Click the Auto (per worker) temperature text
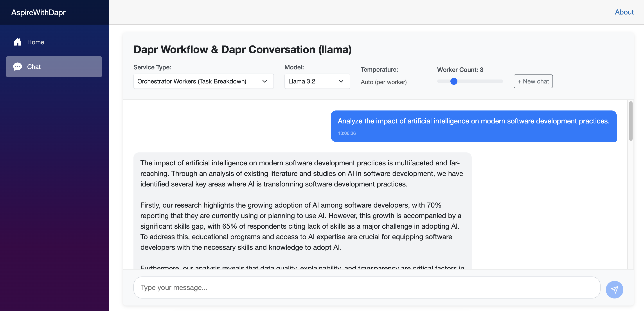Screen dimensions: 644x311 383,82
